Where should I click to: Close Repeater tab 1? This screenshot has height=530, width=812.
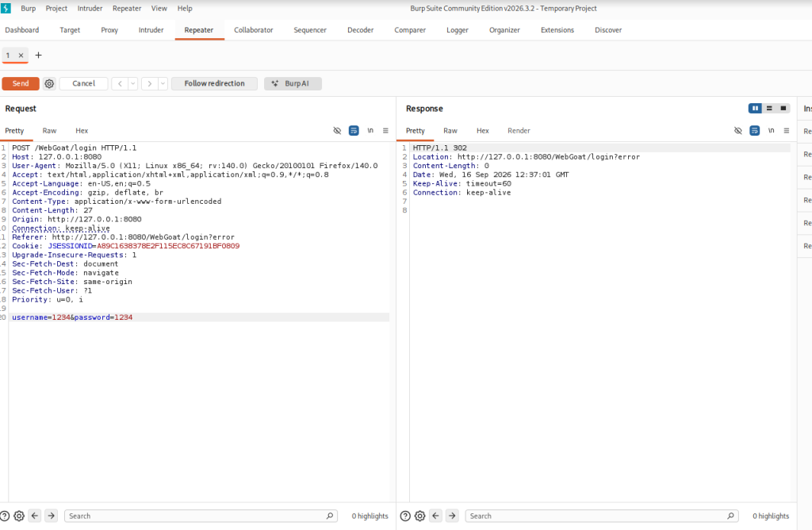[21, 56]
